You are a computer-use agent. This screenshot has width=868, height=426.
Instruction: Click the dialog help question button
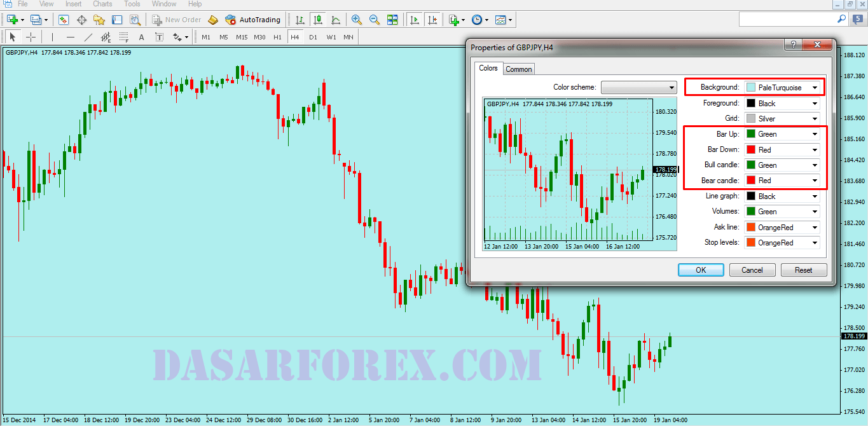click(x=793, y=45)
